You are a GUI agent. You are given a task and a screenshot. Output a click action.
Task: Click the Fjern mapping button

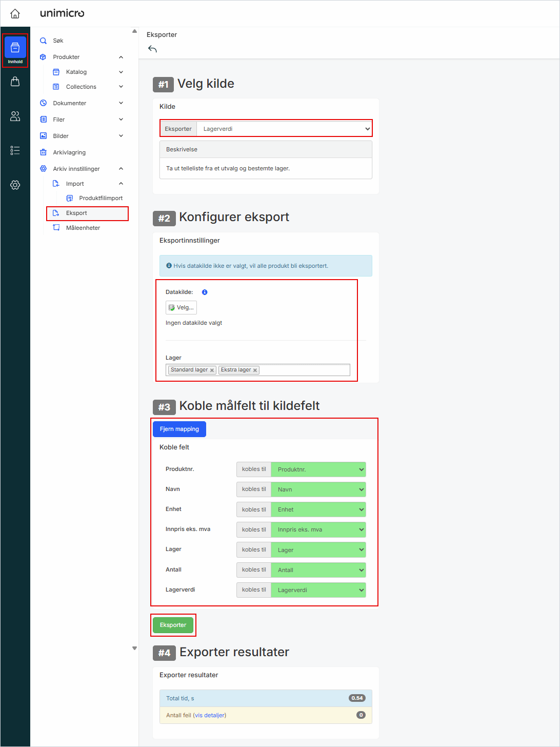(x=179, y=429)
